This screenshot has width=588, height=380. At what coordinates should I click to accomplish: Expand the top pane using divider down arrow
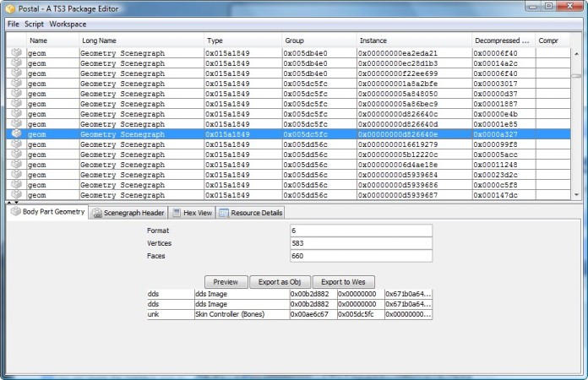(x=14, y=203)
